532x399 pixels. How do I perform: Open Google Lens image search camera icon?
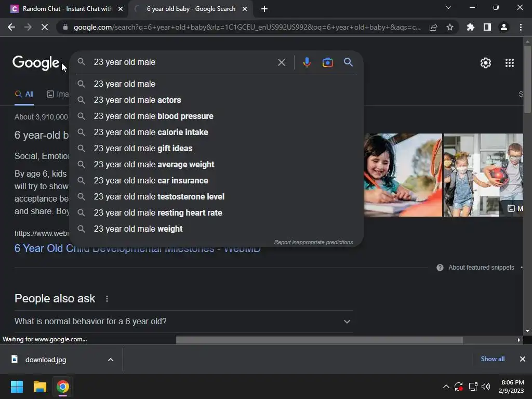pos(327,62)
